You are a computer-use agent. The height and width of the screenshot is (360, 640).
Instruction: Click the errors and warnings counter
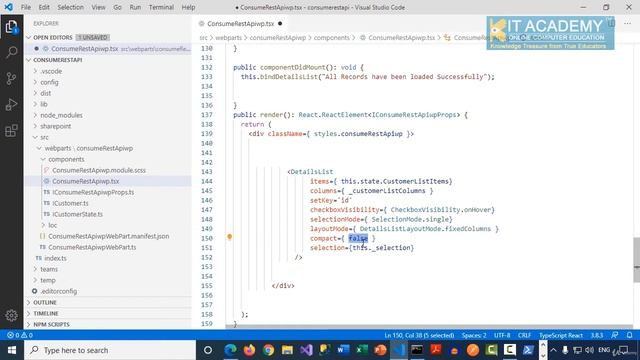[20, 335]
